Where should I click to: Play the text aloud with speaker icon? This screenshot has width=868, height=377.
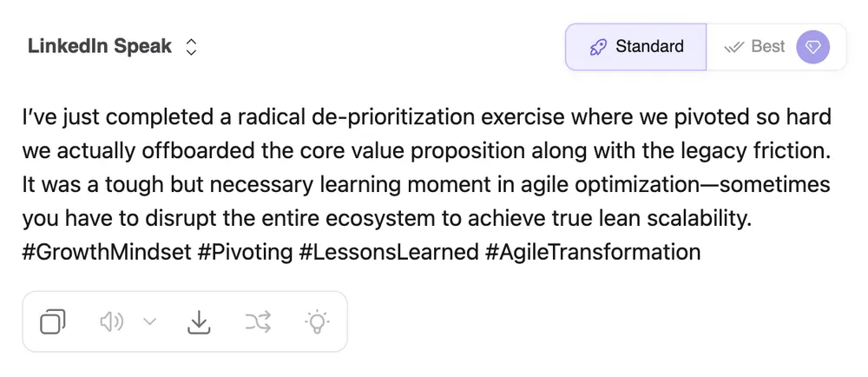[111, 322]
